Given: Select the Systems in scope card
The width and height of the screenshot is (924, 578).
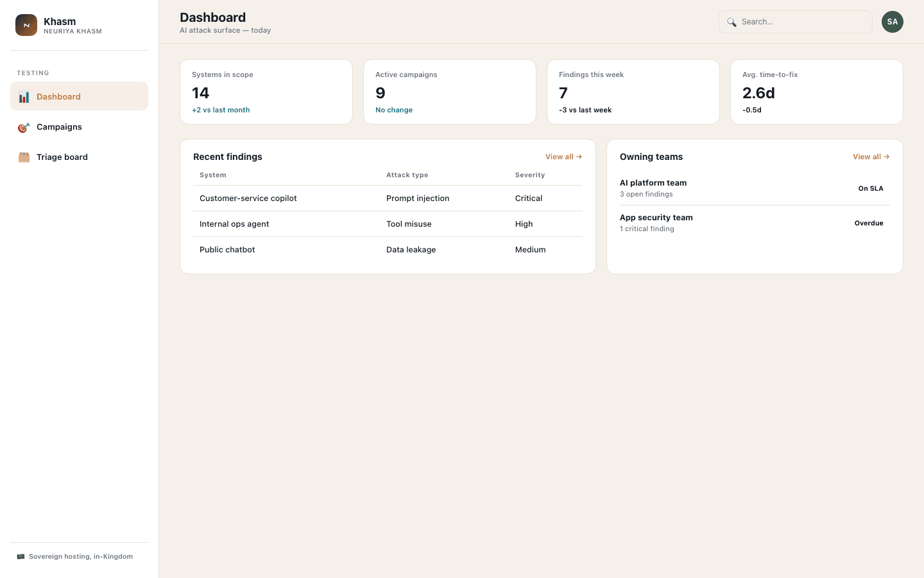Looking at the screenshot, I should (x=266, y=92).
